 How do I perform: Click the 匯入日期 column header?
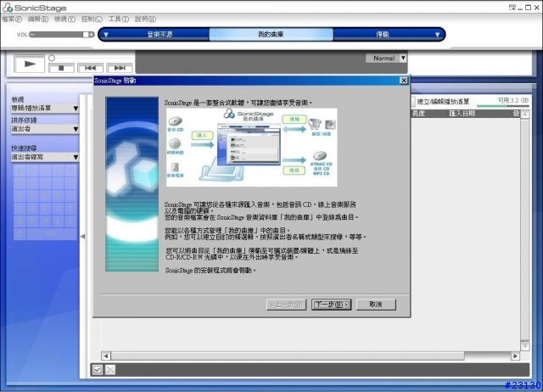(462, 113)
